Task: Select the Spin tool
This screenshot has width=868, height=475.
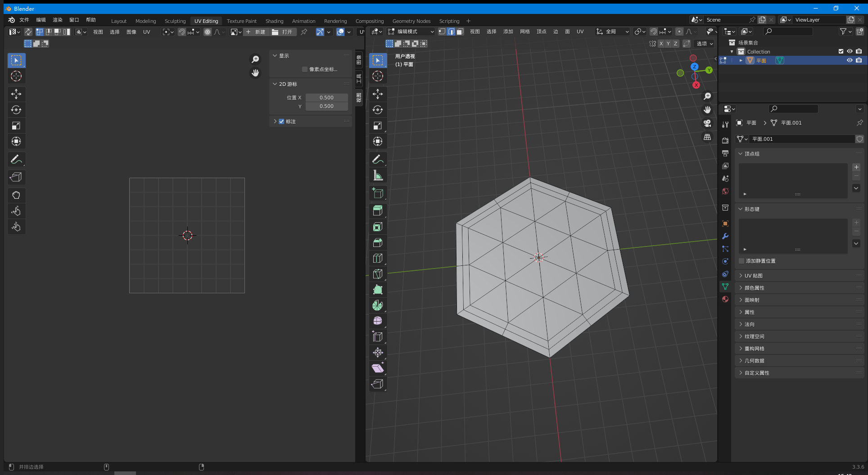Action: click(378, 305)
